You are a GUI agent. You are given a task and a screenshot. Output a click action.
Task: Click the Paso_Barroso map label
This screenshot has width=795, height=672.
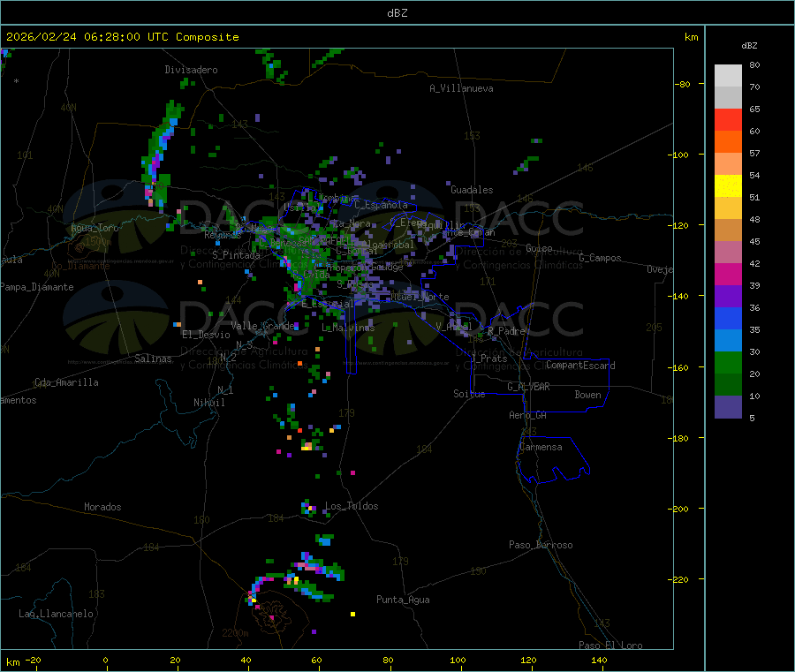(541, 545)
